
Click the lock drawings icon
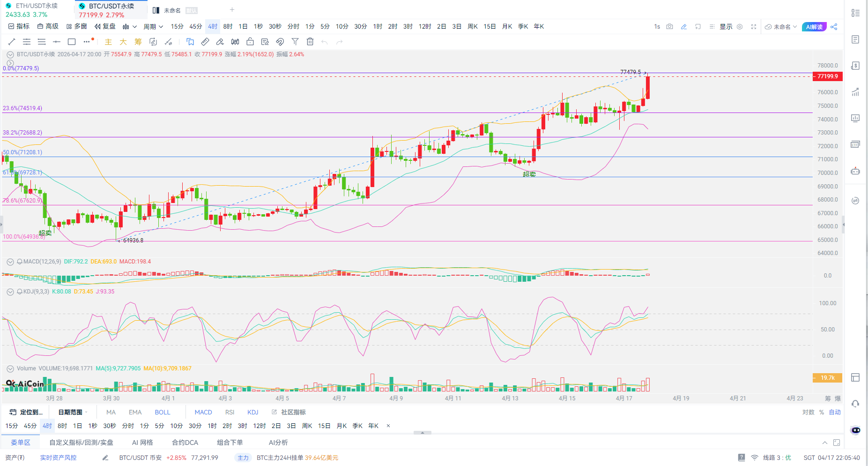tap(250, 42)
